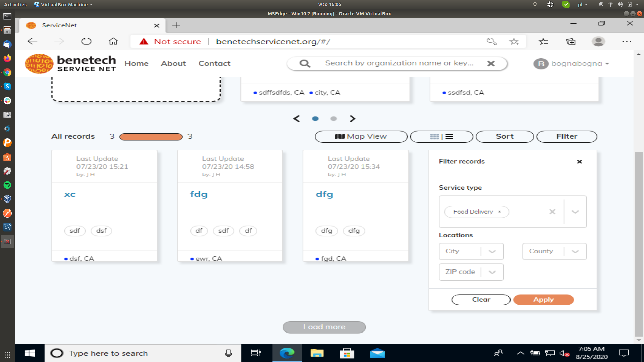Click the orange records progress bar
The height and width of the screenshot is (362, 644).
pos(151,136)
